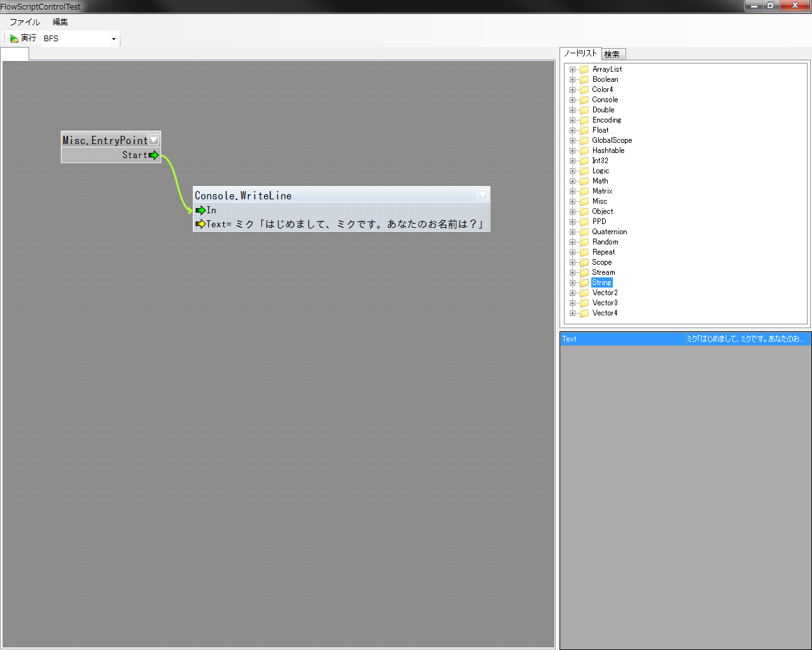Select the Random item in node list
Viewport: 812px width, 650px height.
coord(605,242)
